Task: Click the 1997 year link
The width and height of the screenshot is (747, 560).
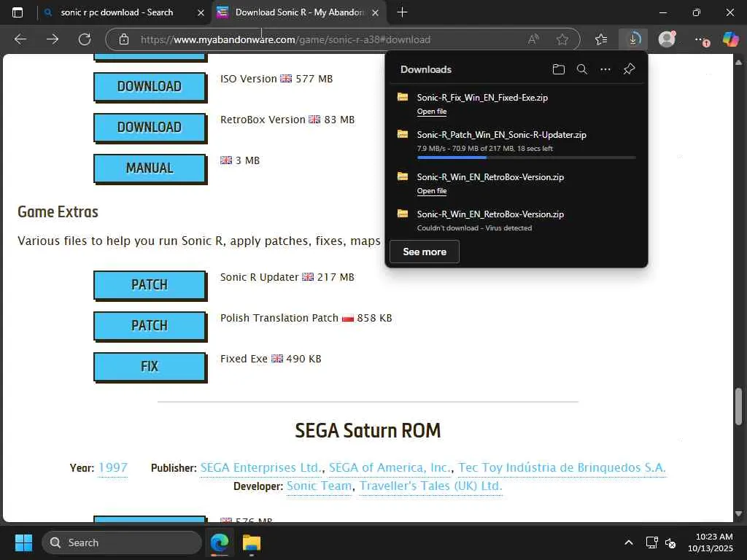Action: point(113,467)
